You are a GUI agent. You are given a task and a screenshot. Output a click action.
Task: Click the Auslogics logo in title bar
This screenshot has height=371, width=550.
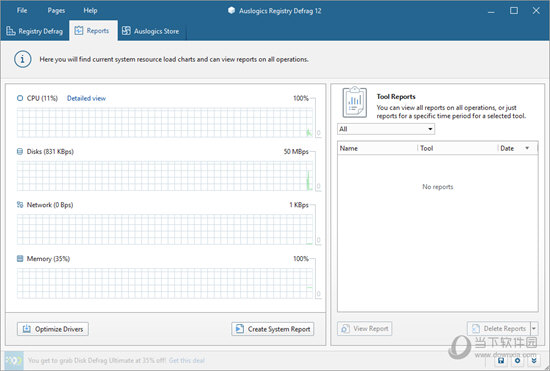pos(232,11)
